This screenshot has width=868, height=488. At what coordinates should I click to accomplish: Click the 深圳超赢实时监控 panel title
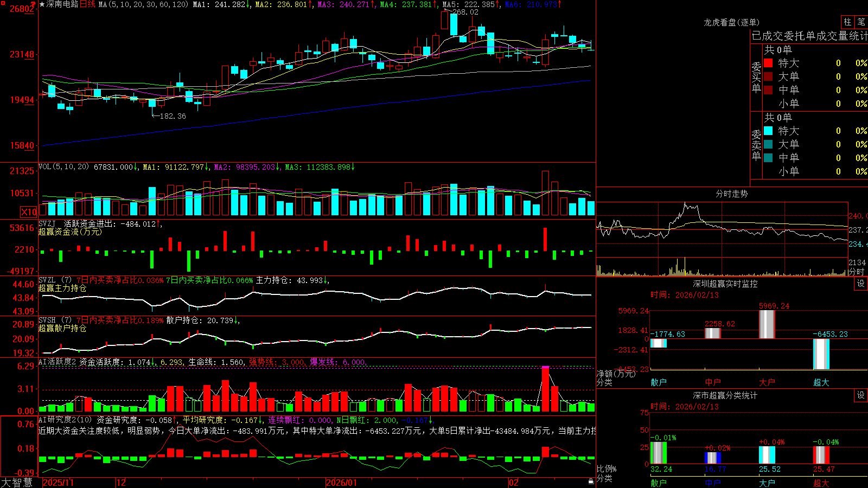tap(725, 284)
